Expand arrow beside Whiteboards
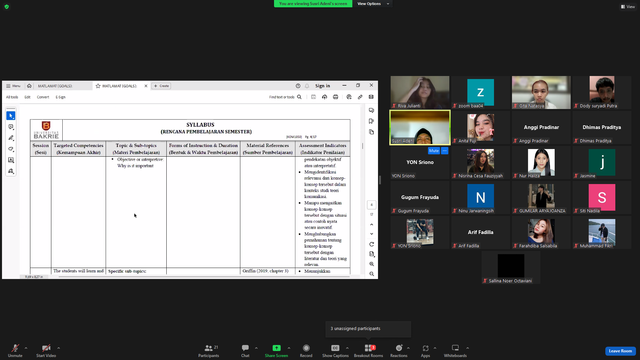Viewport: 640px width, 360px height. [x=468, y=348]
